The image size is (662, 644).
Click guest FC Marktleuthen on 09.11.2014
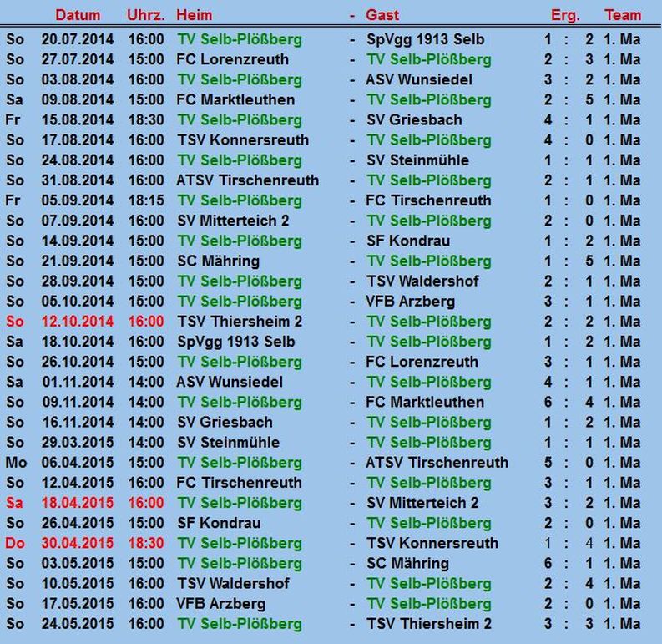click(425, 402)
